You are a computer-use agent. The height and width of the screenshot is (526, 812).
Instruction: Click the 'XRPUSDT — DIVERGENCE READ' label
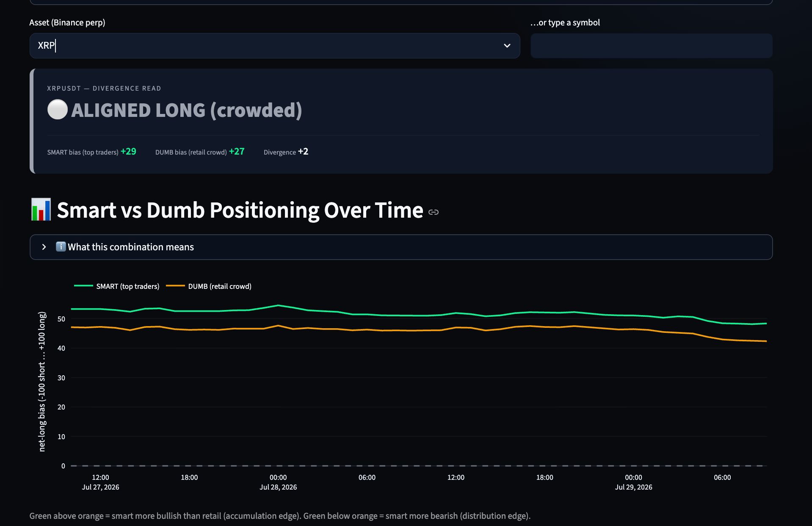coord(104,89)
